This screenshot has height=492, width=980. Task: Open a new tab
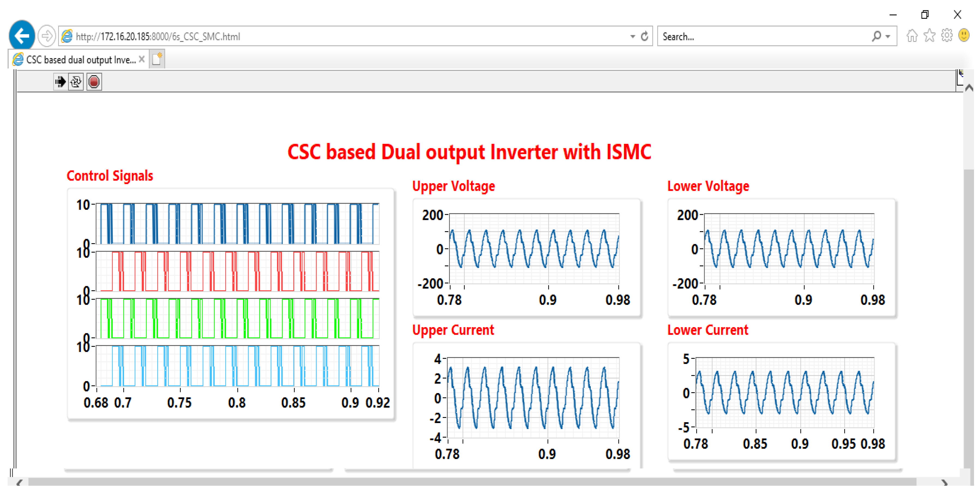pos(157,59)
